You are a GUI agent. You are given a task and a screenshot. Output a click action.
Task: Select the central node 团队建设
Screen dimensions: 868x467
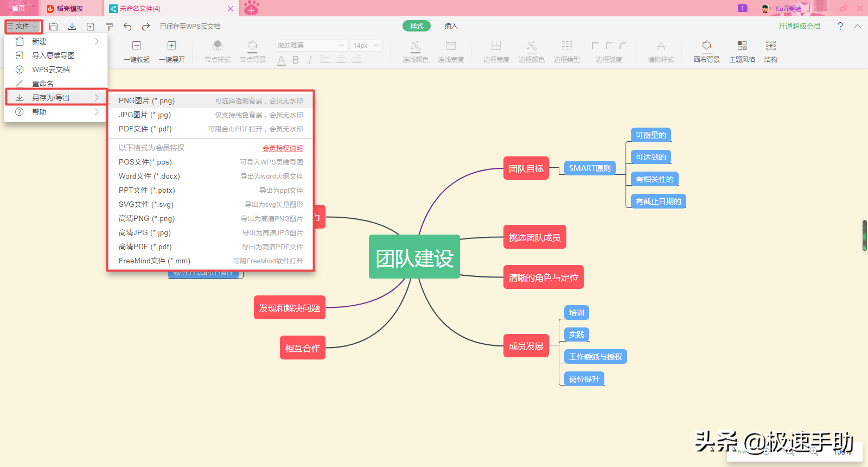coord(414,257)
